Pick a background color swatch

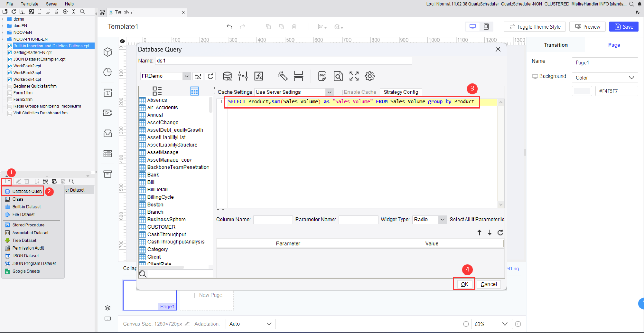point(582,91)
